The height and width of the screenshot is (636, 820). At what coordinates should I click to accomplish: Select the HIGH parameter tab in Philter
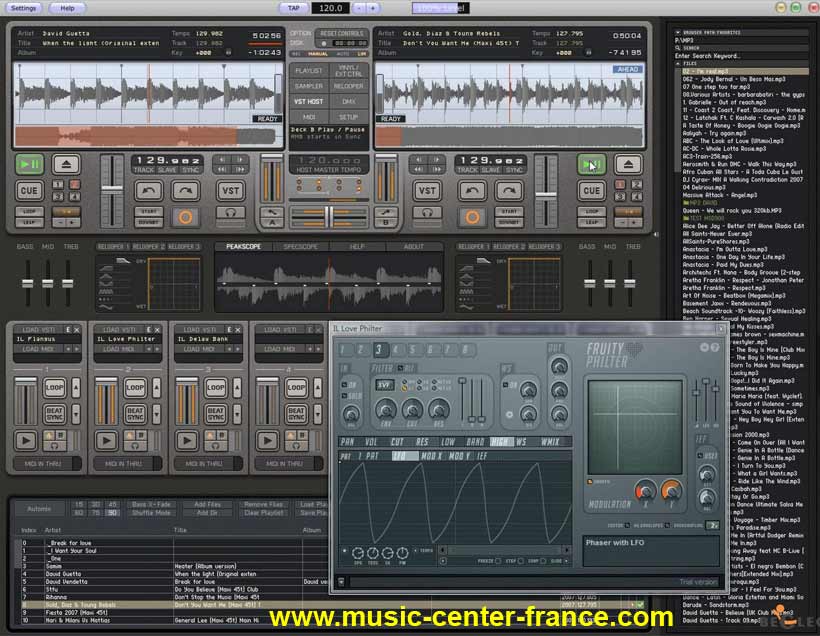(x=500, y=442)
